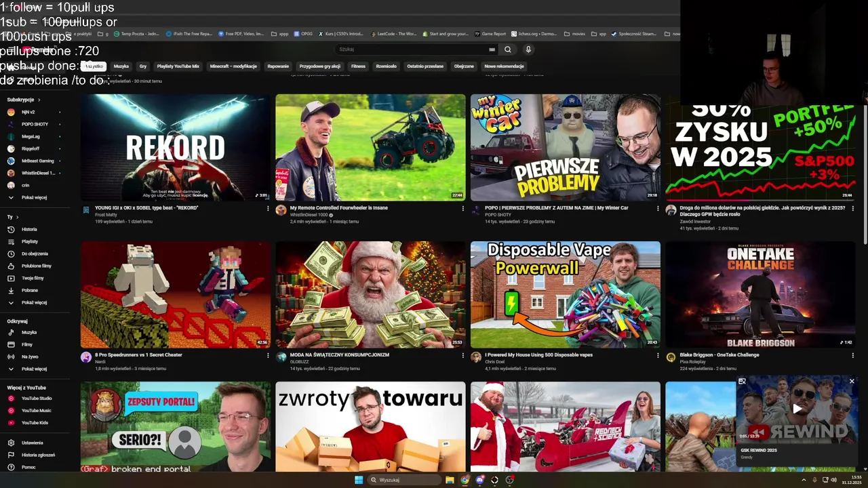Open Muzyka under Odkrywaj
Viewport: 868px width, 488px height.
29,332
